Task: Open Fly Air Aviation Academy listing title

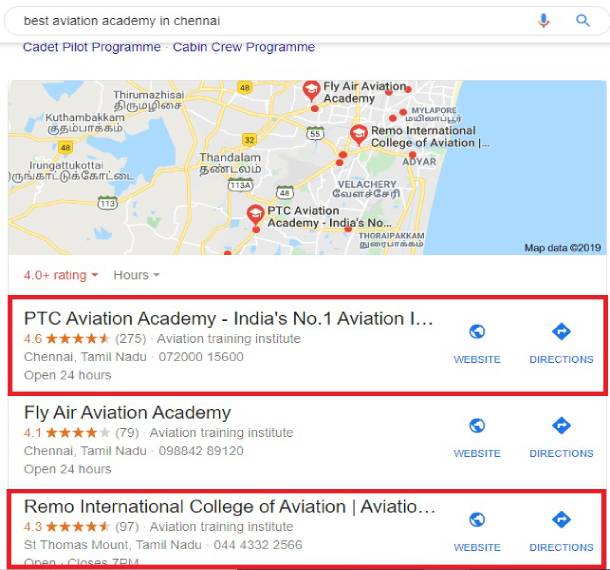Action: pos(127,412)
